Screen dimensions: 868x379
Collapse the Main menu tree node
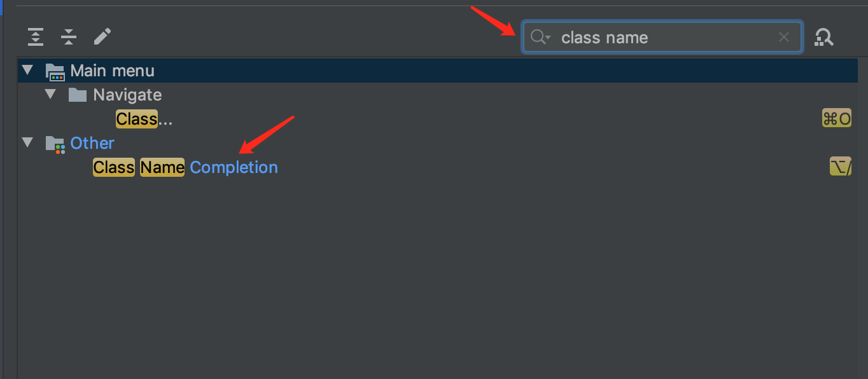(x=27, y=71)
